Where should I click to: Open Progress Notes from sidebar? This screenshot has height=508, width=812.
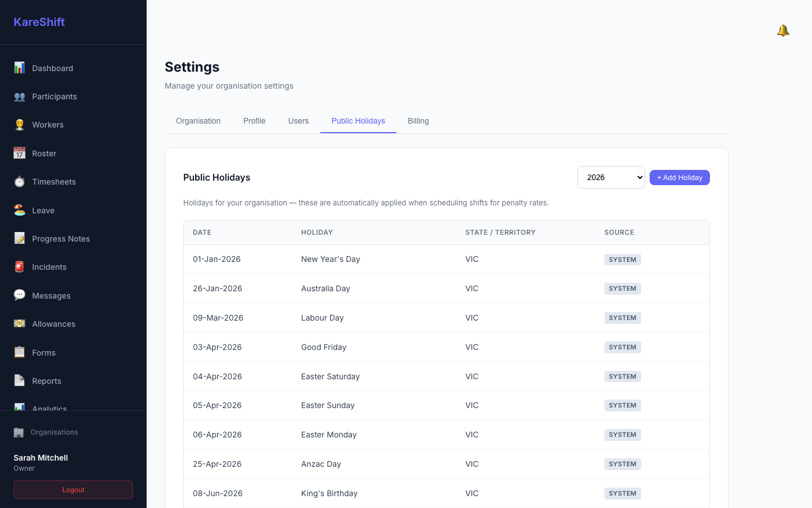point(73,239)
